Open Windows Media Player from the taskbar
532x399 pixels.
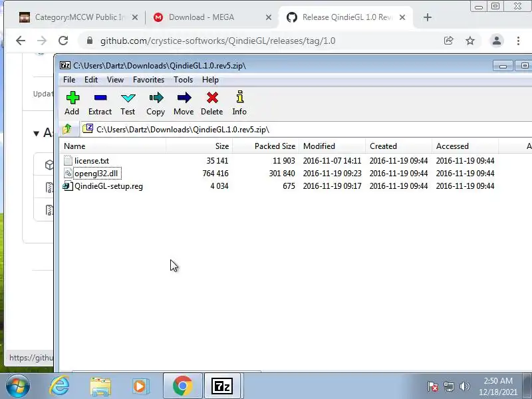coord(140,386)
